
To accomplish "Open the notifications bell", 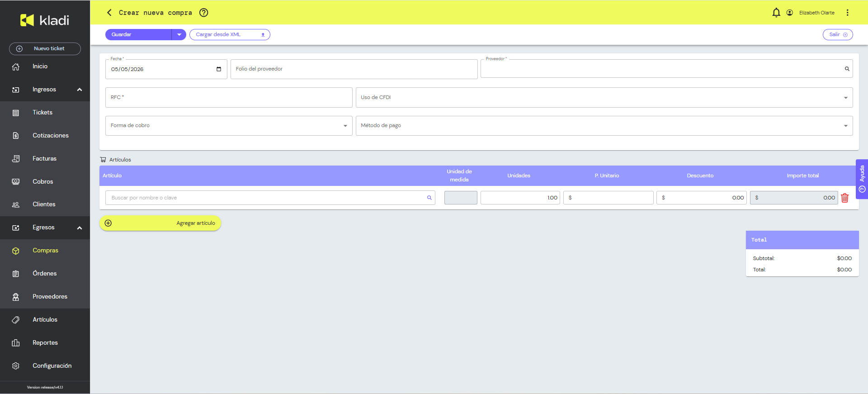I will click(x=776, y=13).
